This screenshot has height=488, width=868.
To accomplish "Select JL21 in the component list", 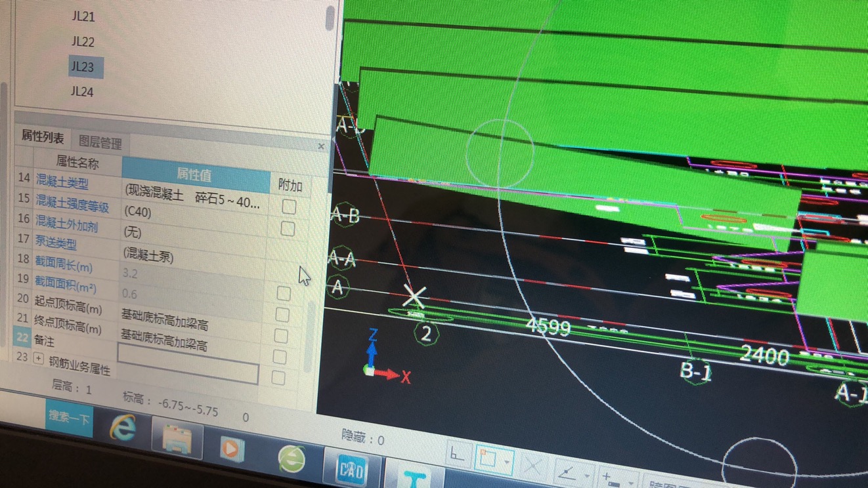I will point(83,17).
